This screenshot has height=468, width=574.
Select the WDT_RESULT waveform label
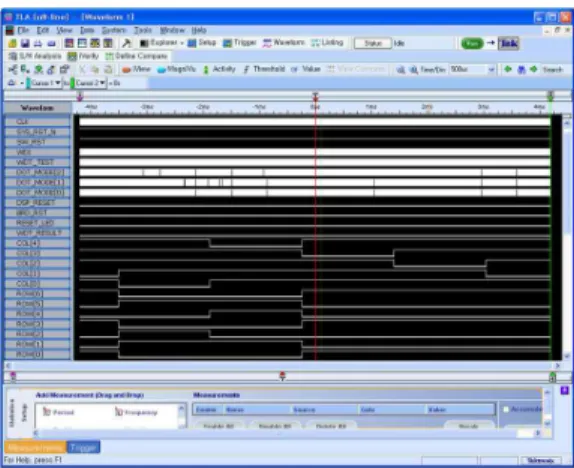tap(37, 233)
